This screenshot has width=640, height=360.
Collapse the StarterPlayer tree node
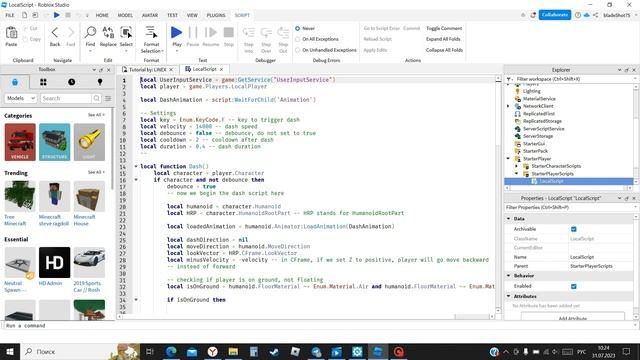pos(508,159)
